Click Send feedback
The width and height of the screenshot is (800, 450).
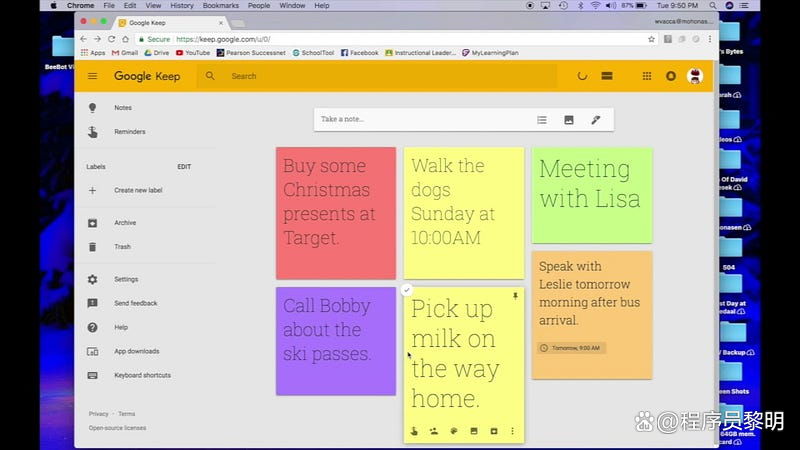(135, 303)
